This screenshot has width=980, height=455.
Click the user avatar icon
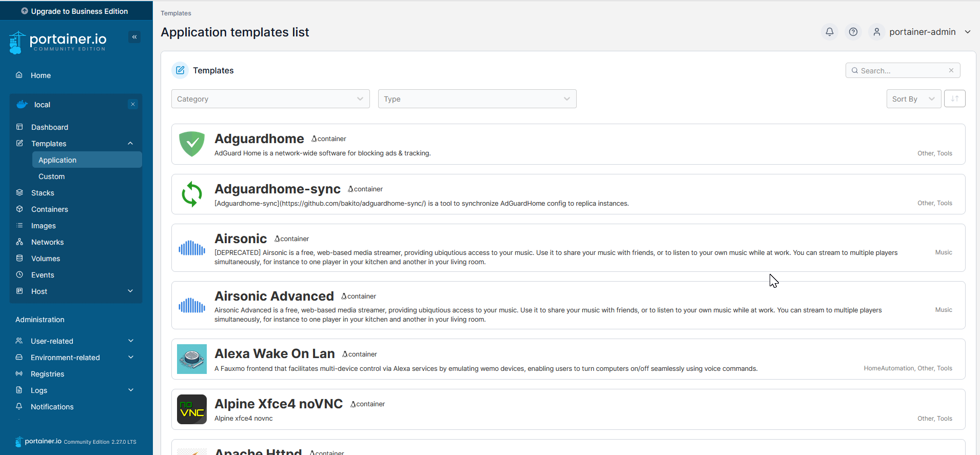click(x=877, y=32)
